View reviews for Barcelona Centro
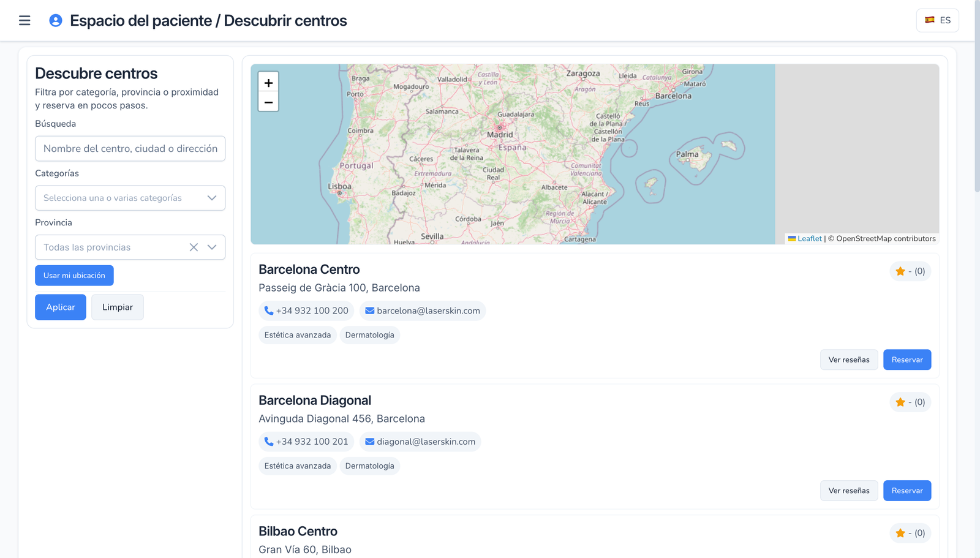The height and width of the screenshot is (558, 980). 849,360
